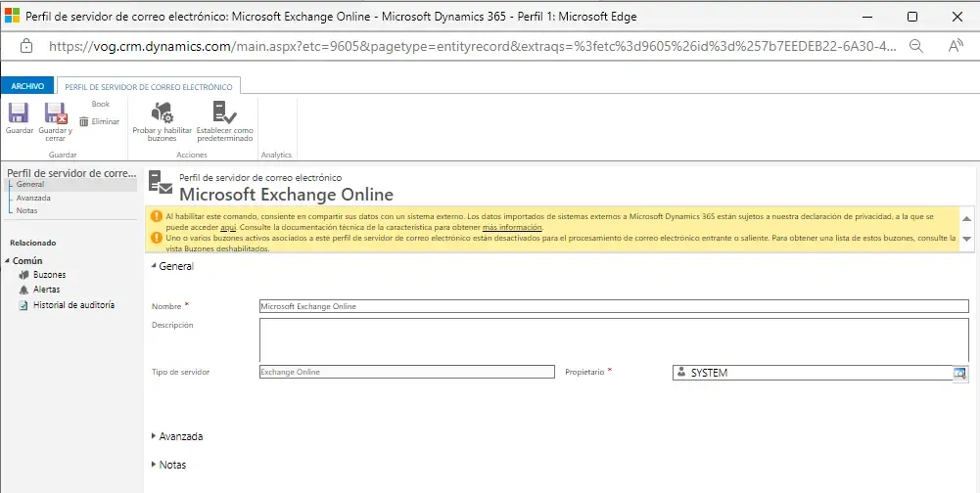Click the Guardar save icon
980x493 pixels.
[19, 113]
